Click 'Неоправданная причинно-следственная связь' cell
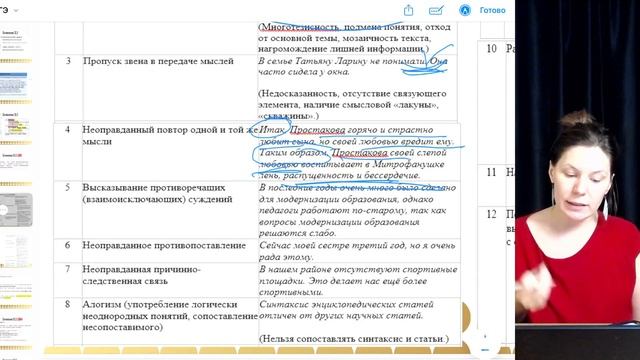This screenshot has width=640, height=360. click(141, 275)
